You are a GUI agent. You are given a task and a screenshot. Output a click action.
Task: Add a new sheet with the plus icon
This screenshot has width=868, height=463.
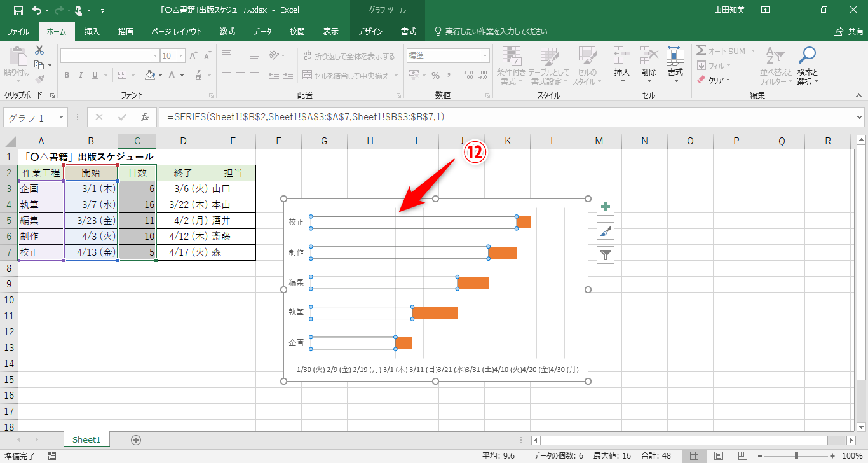coord(135,439)
